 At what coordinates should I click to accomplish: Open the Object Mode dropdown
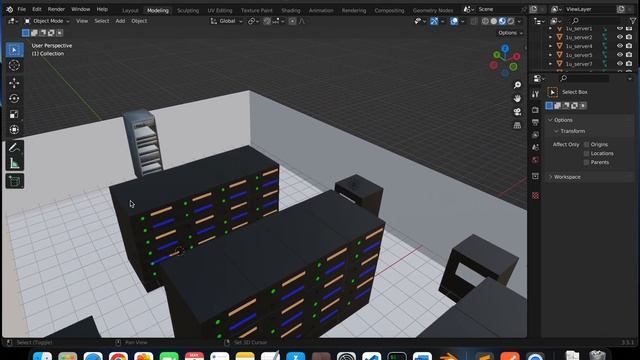[x=47, y=21]
